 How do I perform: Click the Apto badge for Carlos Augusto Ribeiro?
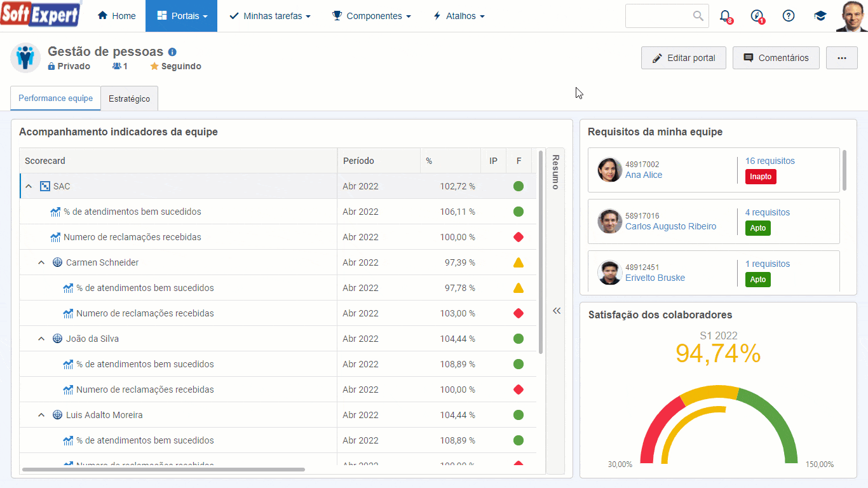(758, 228)
